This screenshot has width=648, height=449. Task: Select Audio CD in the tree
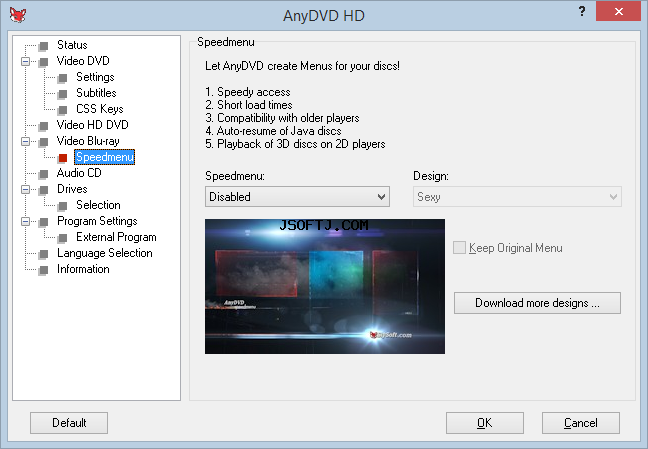pyautogui.click(x=79, y=173)
